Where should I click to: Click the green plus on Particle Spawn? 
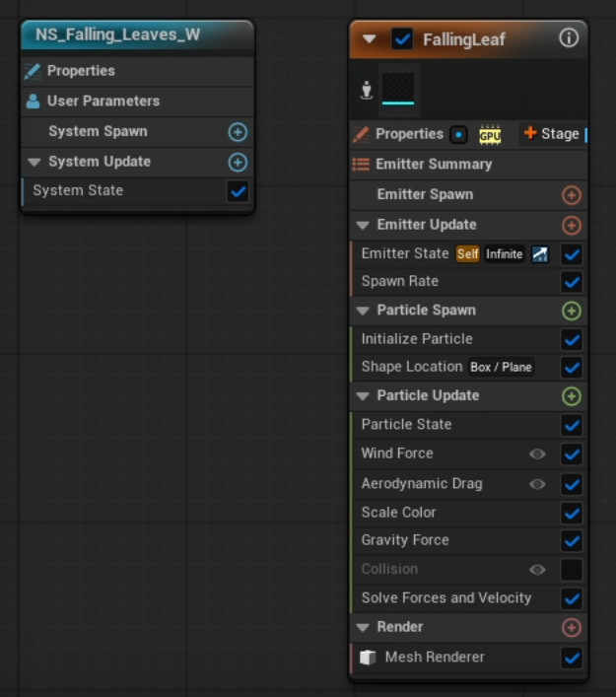coord(571,311)
